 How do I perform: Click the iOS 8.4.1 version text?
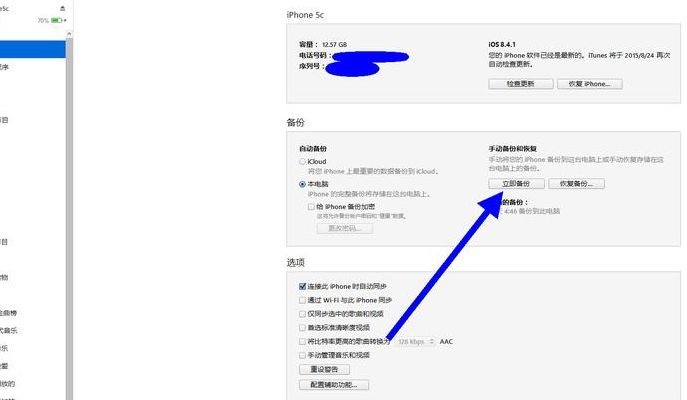502,44
